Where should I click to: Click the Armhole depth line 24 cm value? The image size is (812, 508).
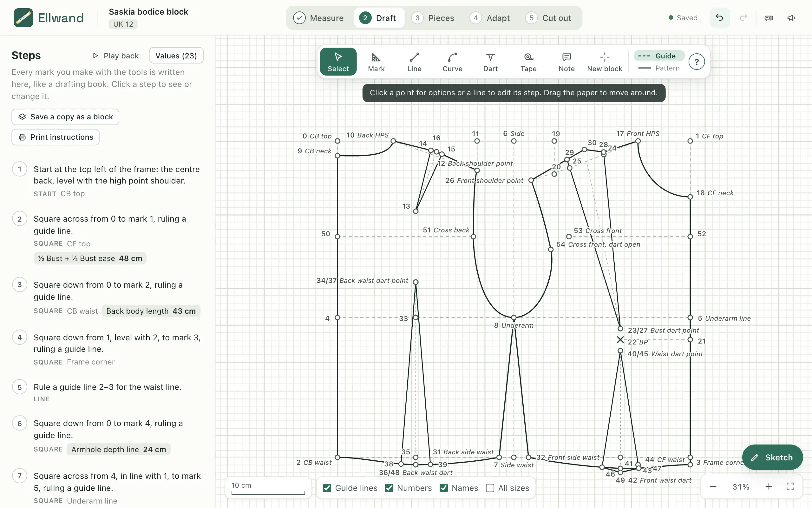118,449
